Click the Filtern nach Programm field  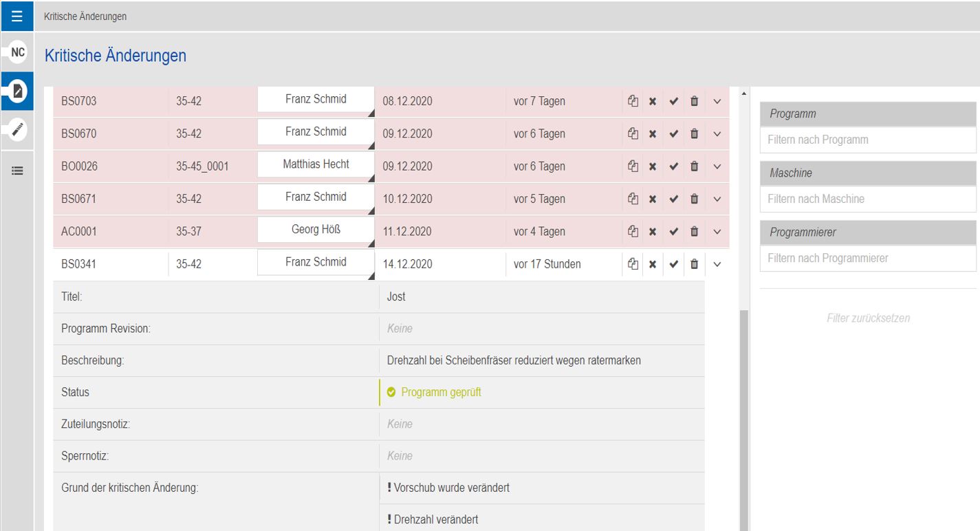[x=868, y=140]
